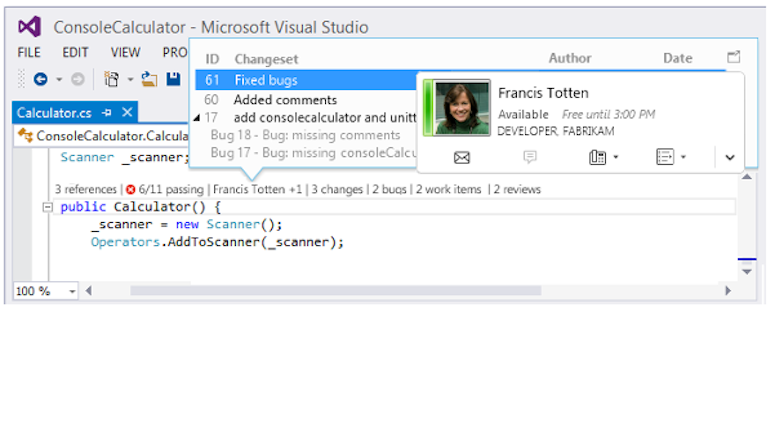Viewport: 767px width, 432px height.
Task: Click the Open File folder icon
Action: pos(149,79)
